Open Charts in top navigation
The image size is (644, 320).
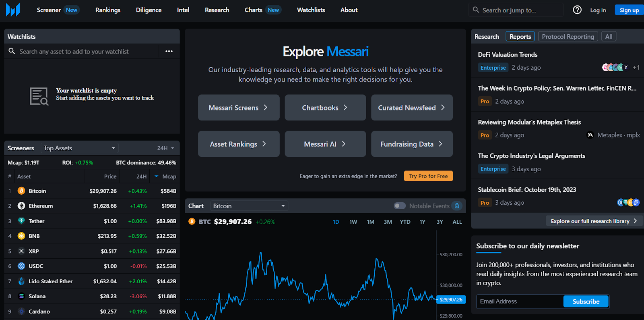pos(254,10)
